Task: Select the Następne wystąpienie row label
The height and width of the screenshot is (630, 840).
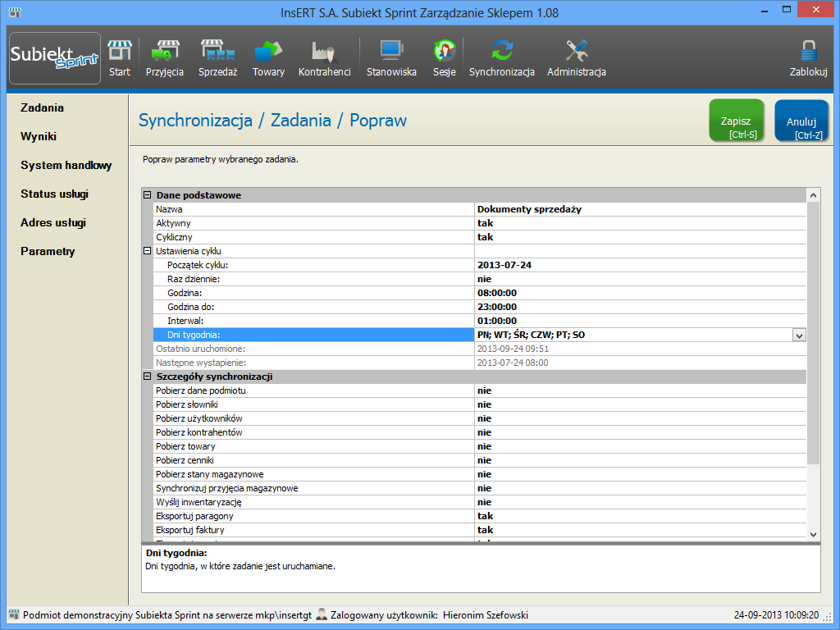Action: (314, 363)
